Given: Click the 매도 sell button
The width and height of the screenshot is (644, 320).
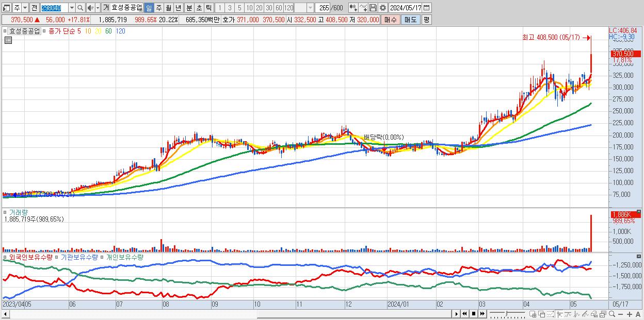Looking at the screenshot, I should [411, 20].
